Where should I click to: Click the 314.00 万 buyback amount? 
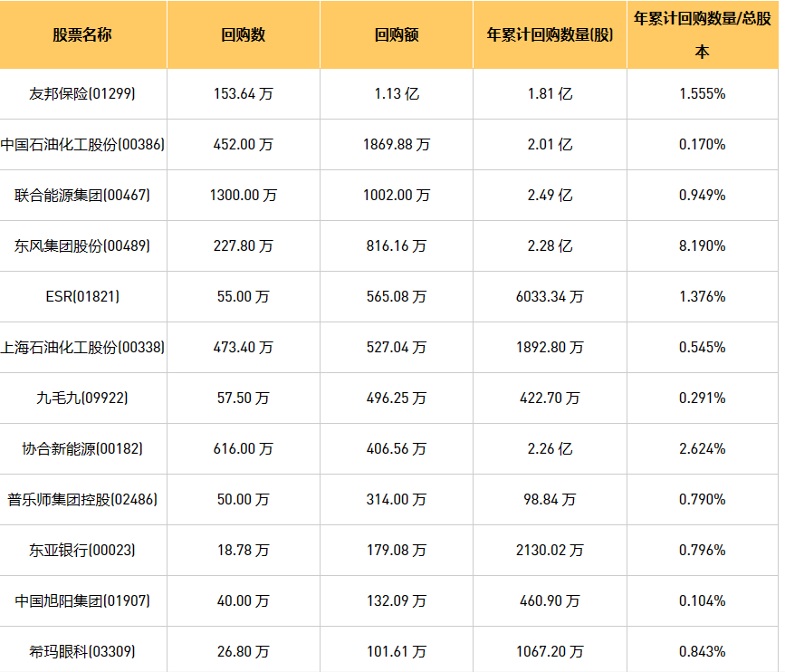tap(397, 499)
